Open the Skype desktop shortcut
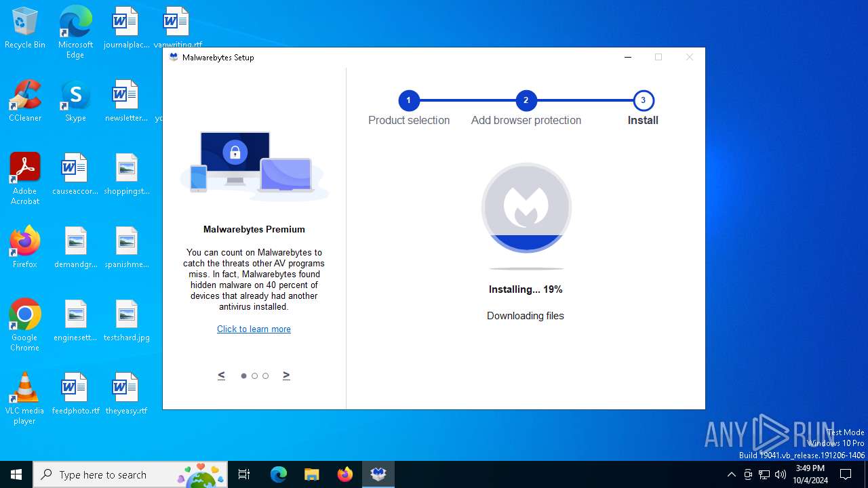The height and width of the screenshot is (488, 868). (75, 102)
